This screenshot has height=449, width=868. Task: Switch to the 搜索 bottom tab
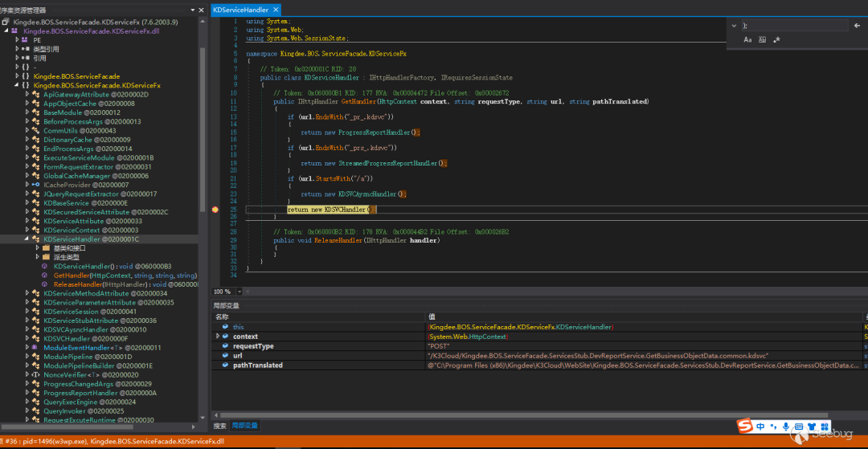click(x=219, y=426)
